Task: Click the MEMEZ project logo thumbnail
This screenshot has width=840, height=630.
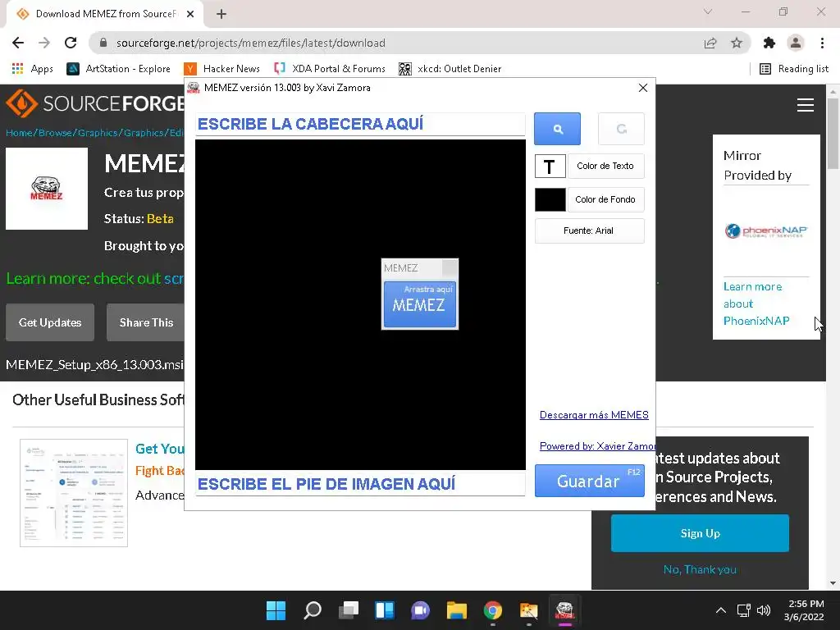Action: click(x=47, y=189)
